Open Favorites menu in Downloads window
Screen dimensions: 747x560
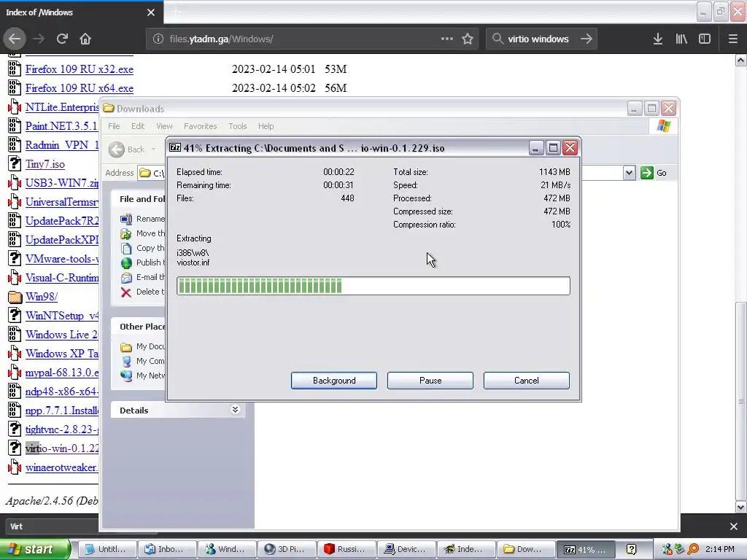200,126
